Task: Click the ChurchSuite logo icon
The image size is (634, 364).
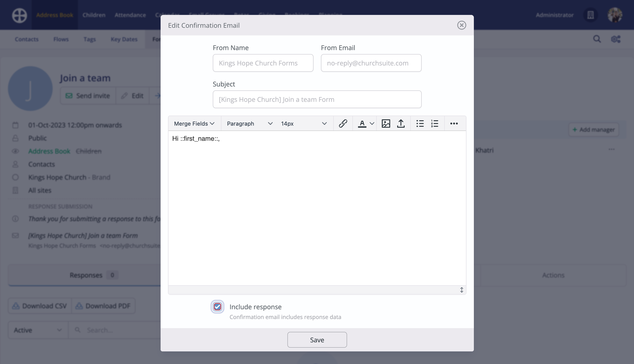Action: coord(20,15)
